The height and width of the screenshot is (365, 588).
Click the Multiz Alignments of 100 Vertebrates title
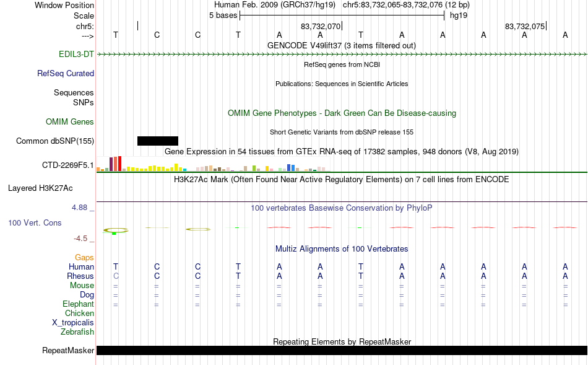(342, 249)
